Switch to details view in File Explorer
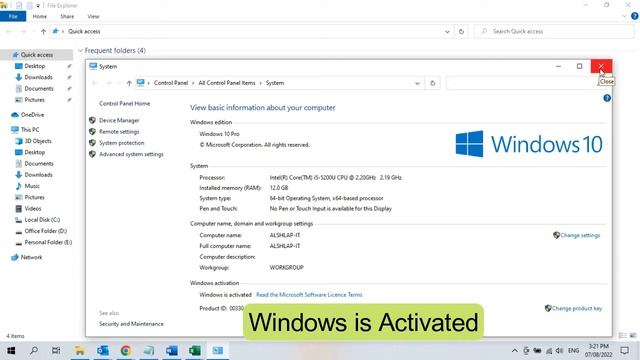640x360 pixels. click(x=622, y=336)
